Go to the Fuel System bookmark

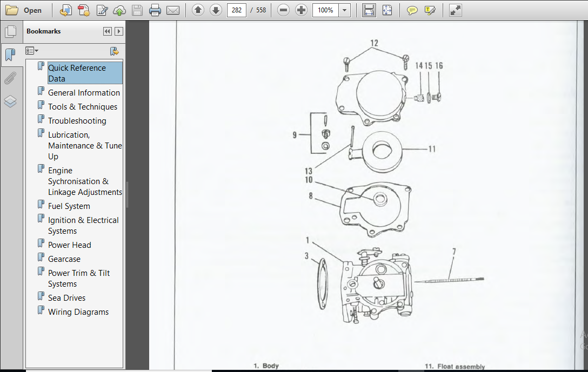(x=69, y=206)
